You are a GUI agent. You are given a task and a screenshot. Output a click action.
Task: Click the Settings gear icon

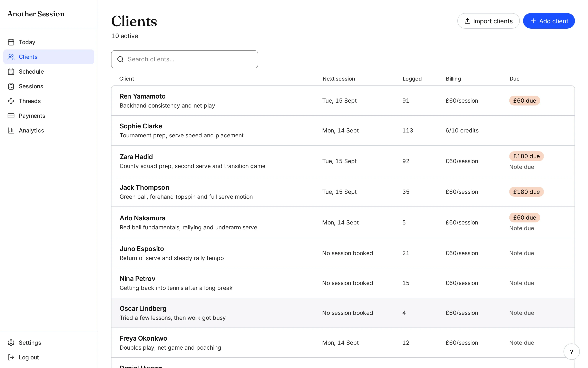point(11,343)
